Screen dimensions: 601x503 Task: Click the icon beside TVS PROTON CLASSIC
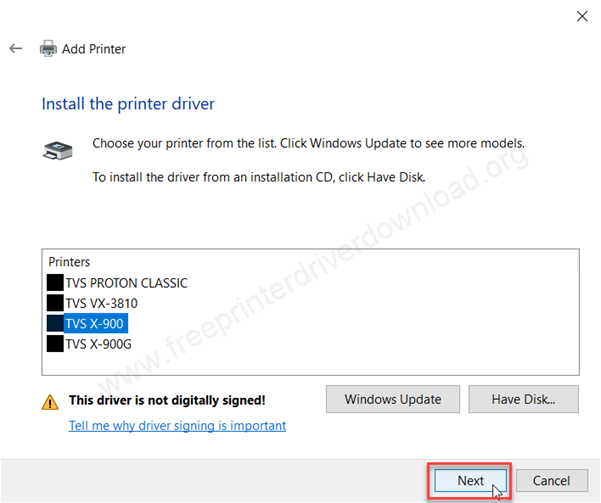point(55,283)
